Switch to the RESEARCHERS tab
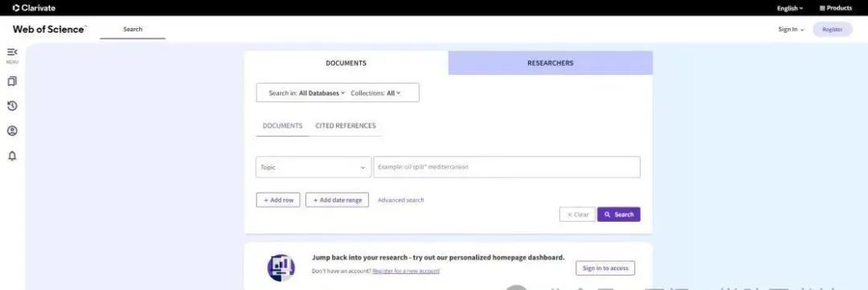 pyautogui.click(x=551, y=63)
